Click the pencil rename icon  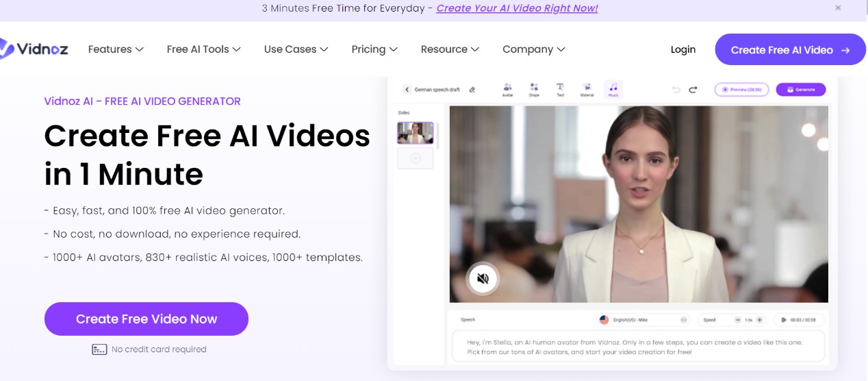tap(472, 90)
